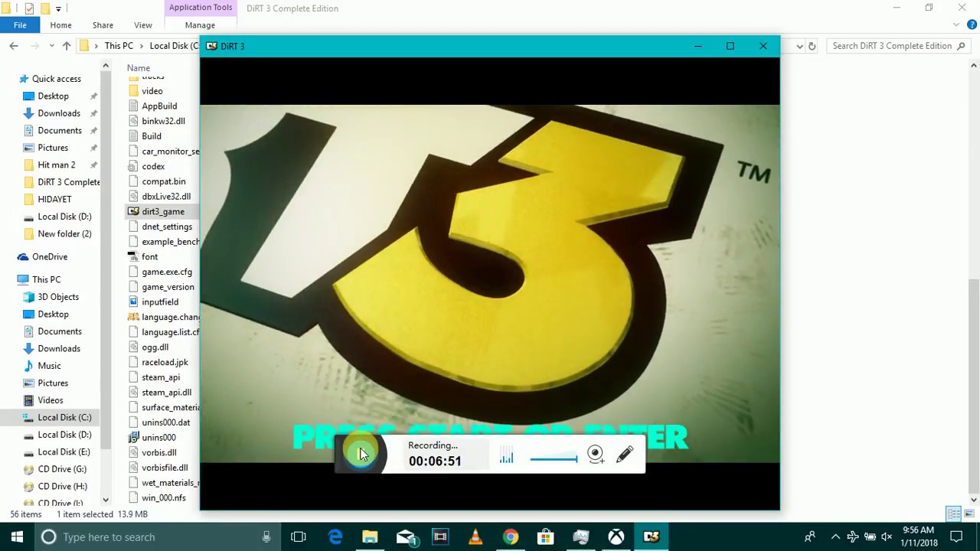
Task: Open the video folder in file list
Action: point(152,91)
